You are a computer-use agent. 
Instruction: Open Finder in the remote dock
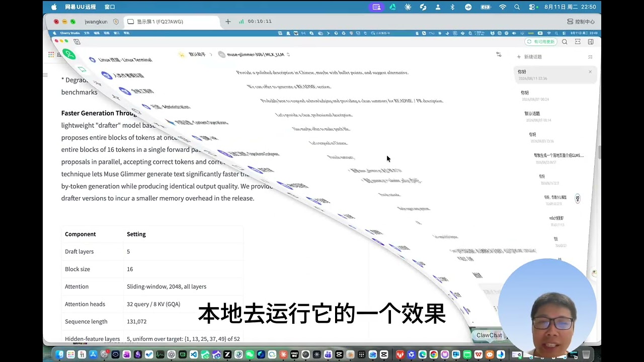click(x=59, y=354)
